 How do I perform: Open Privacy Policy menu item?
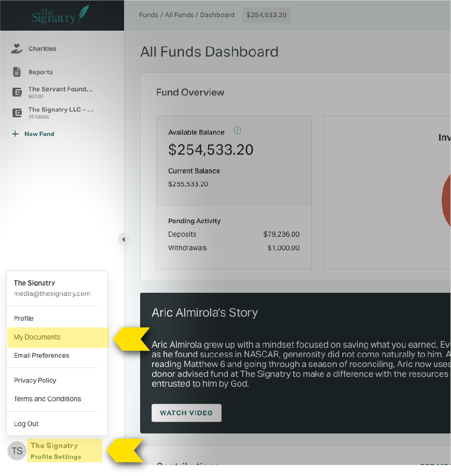35,380
